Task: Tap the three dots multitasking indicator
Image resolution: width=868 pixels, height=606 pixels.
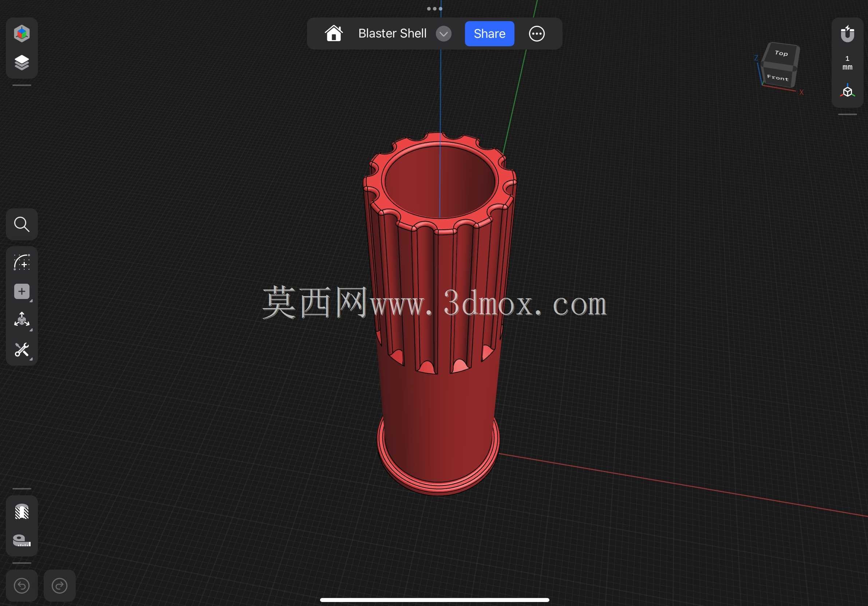Action: [x=434, y=8]
